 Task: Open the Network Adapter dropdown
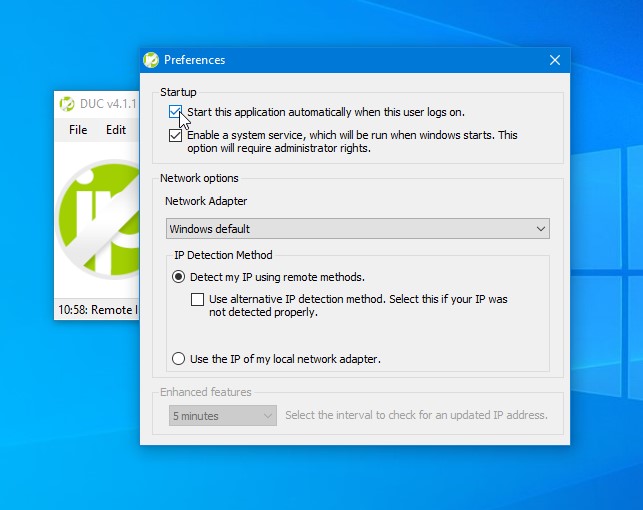[x=358, y=228]
